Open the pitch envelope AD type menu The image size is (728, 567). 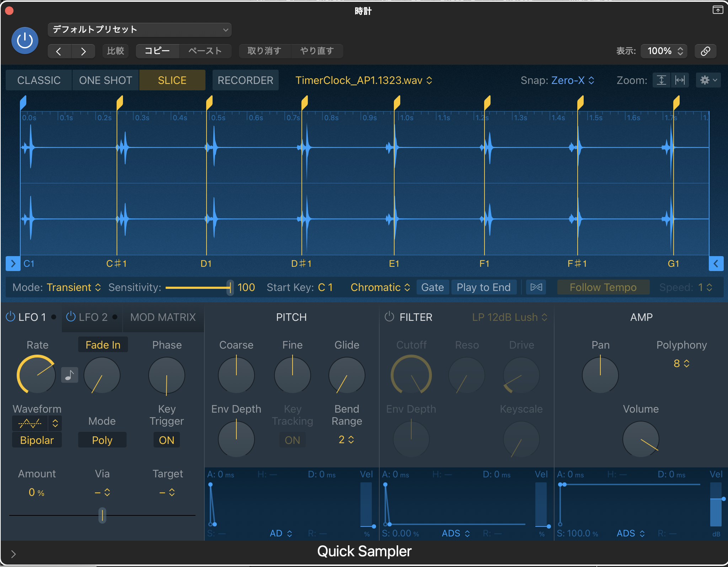click(x=281, y=533)
